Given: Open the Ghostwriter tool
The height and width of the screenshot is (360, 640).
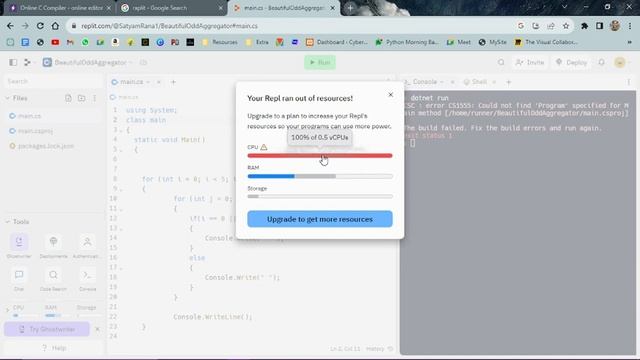Looking at the screenshot, I should click(19, 246).
